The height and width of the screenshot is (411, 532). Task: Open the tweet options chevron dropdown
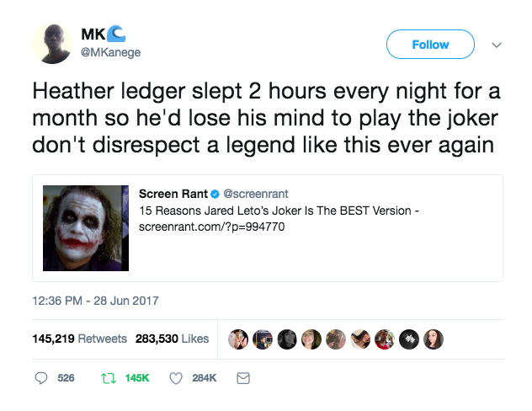(496, 45)
